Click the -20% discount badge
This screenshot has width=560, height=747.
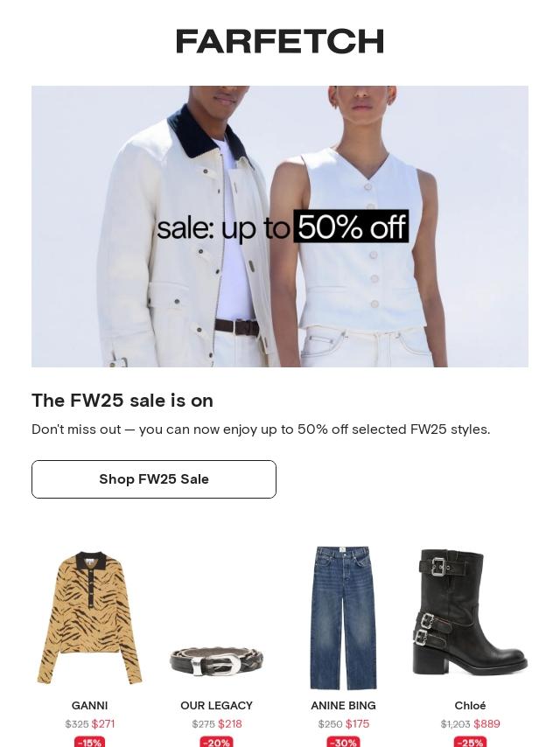[216, 742]
